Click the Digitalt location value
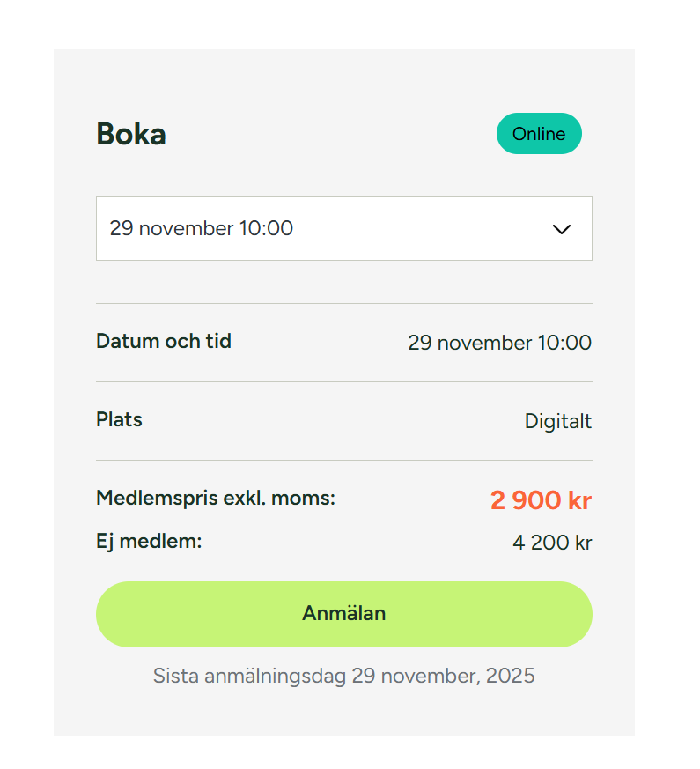The width and height of the screenshot is (700, 769). [x=558, y=421]
